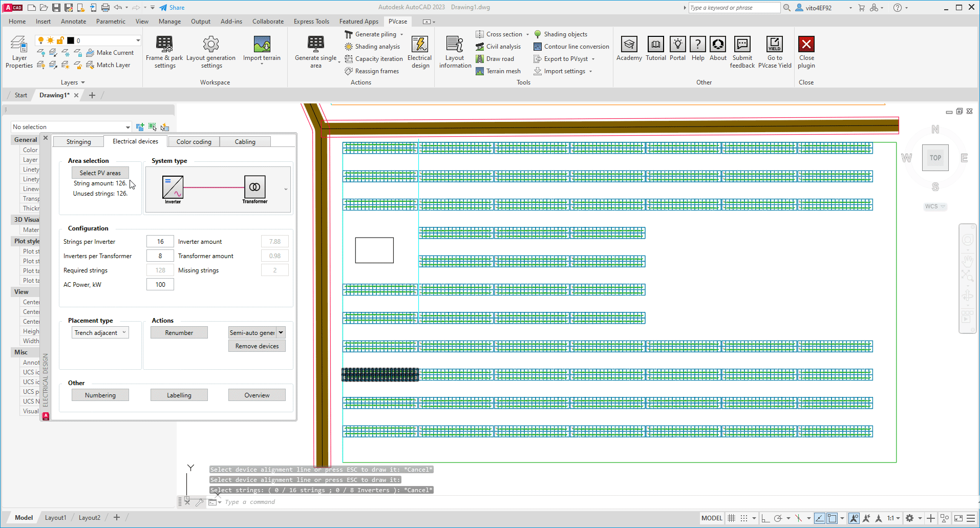Screen dimensions: 980x528
Task: Click Reassign frames
Action: pos(372,71)
